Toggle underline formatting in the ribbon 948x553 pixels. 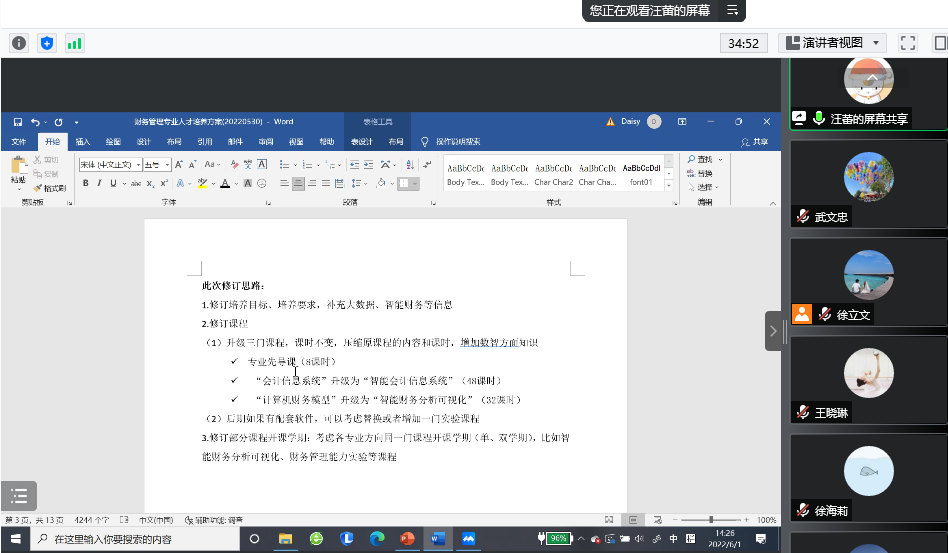112,183
